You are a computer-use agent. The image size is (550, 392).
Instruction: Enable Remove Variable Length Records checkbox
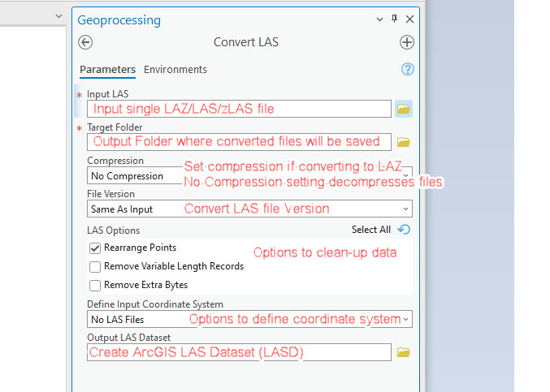(95, 266)
